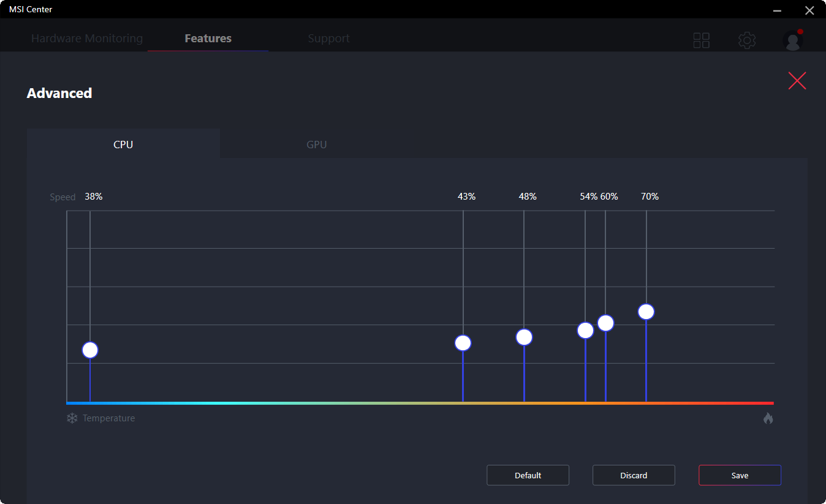Select the 43% fan speed handle
Viewport: 826px width, 504px height.
tap(463, 343)
